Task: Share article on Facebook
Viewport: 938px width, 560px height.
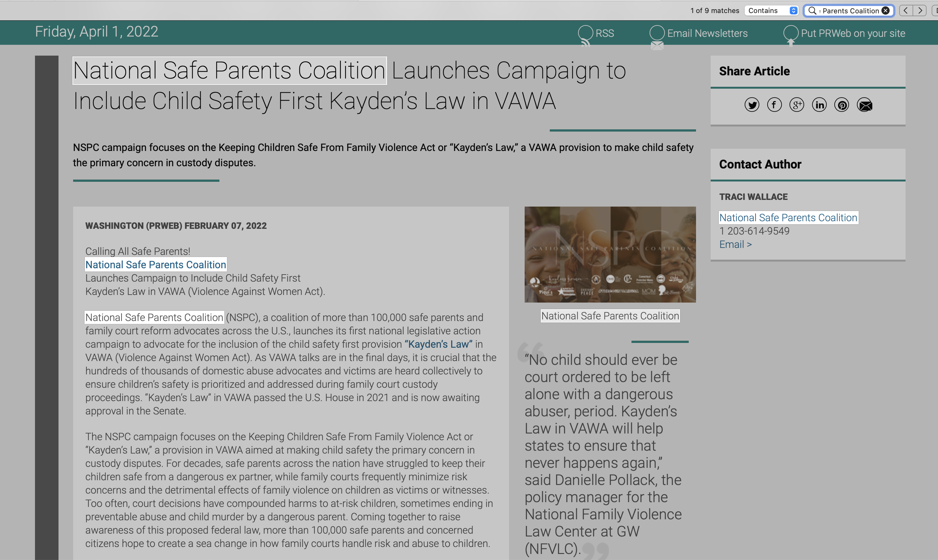Action: pyautogui.click(x=774, y=105)
